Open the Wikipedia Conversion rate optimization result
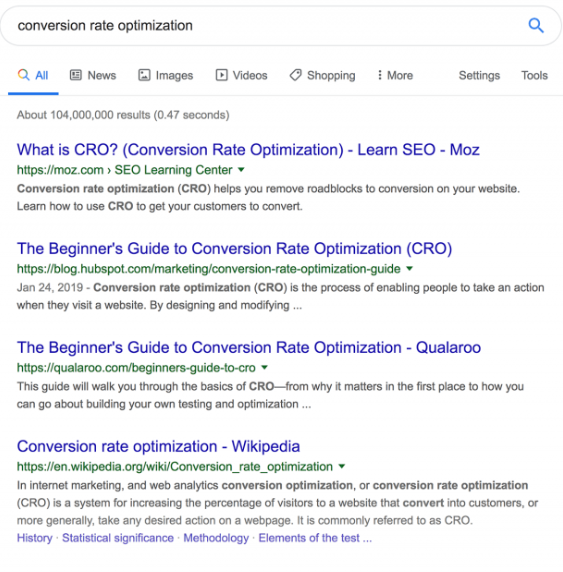 click(158, 447)
